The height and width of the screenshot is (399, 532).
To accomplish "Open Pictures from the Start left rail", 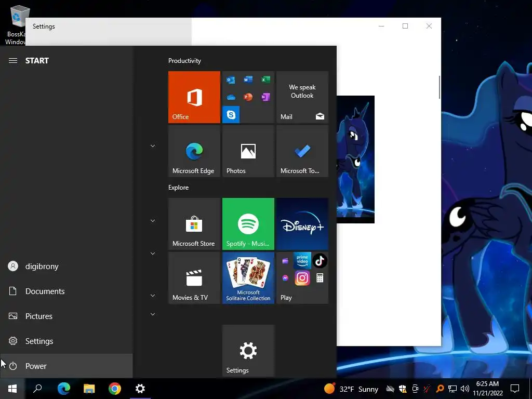I will [x=66, y=316].
